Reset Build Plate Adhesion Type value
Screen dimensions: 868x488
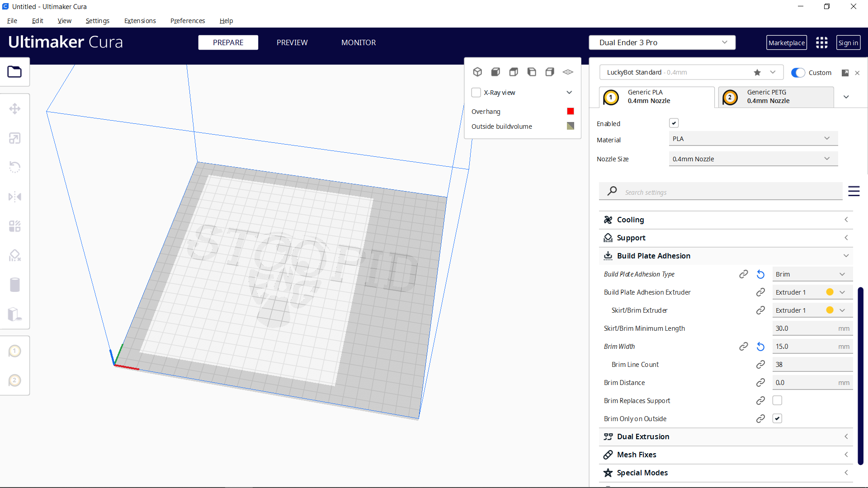(760, 274)
